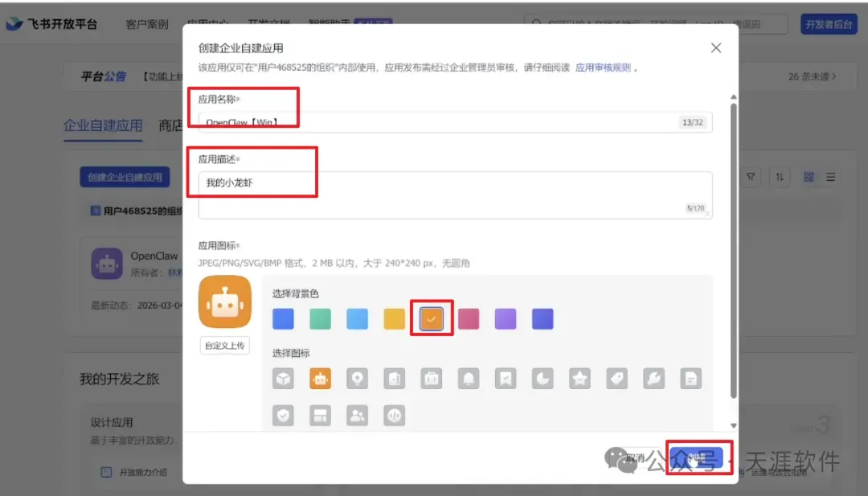Choose the bookmark checkmark app icon
This screenshot has width=868, height=496.
tap(506, 379)
